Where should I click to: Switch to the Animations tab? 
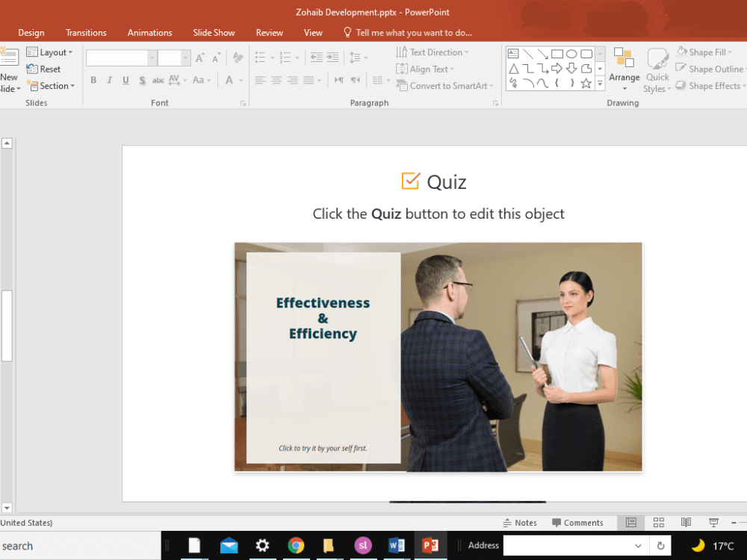pyautogui.click(x=149, y=32)
